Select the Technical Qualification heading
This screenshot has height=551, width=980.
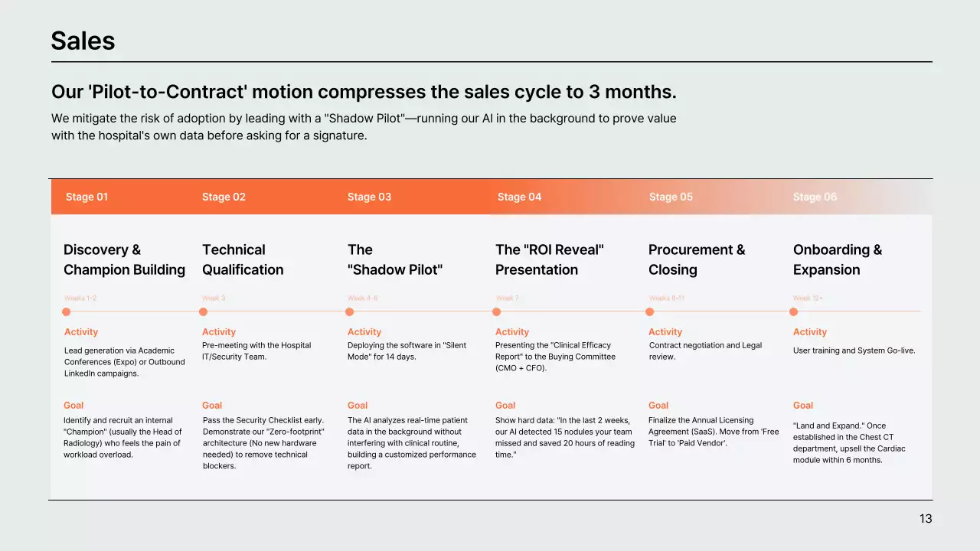[x=243, y=259]
